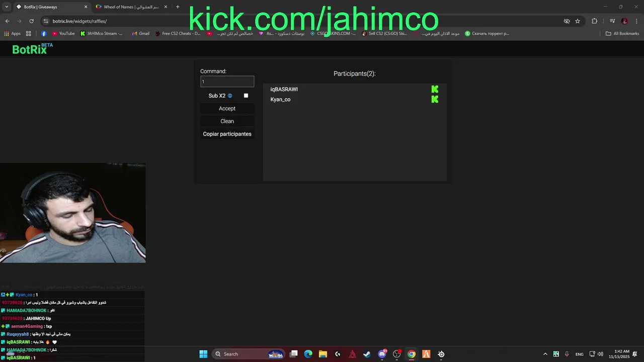This screenshot has width=644, height=362.
Task: Open the Chrome three-dot menu
Action: (x=636, y=21)
